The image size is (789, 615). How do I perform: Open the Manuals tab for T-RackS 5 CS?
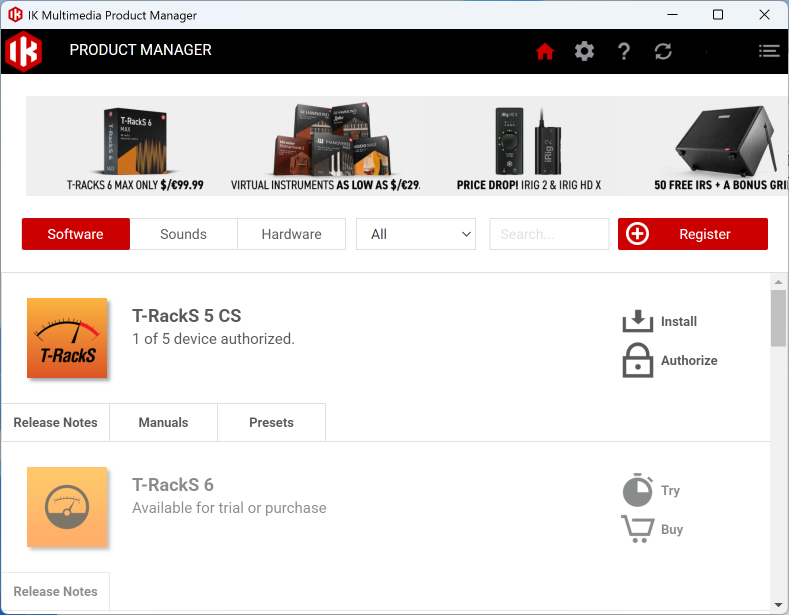163,422
